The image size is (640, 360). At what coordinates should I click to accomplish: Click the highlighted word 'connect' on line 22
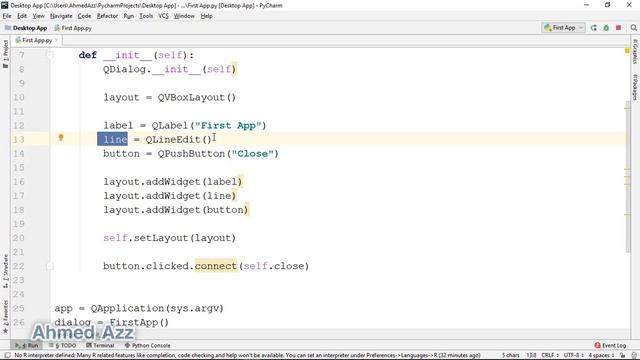click(216, 266)
